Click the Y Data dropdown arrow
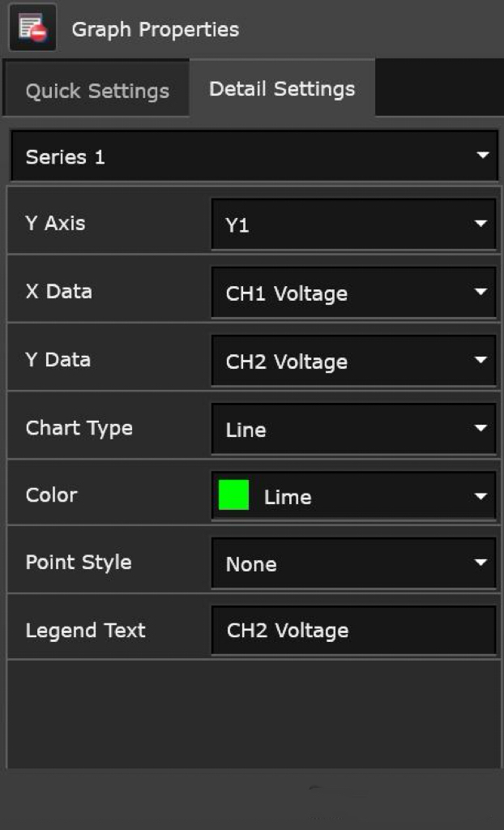This screenshot has height=830, width=504. pos(481,360)
